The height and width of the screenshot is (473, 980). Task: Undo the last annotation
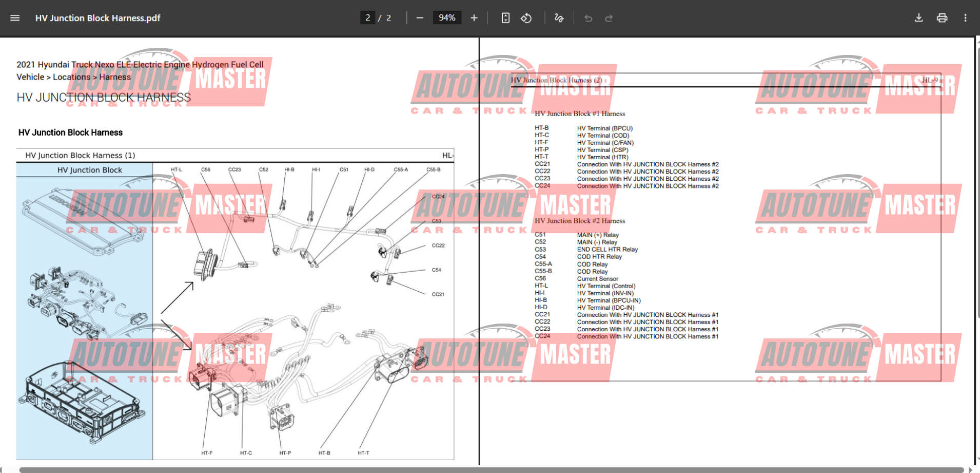coord(588,17)
